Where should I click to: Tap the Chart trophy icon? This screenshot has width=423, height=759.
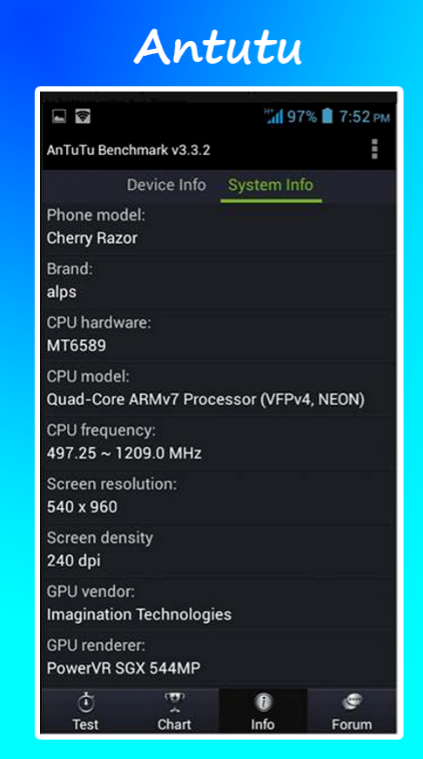174,701
